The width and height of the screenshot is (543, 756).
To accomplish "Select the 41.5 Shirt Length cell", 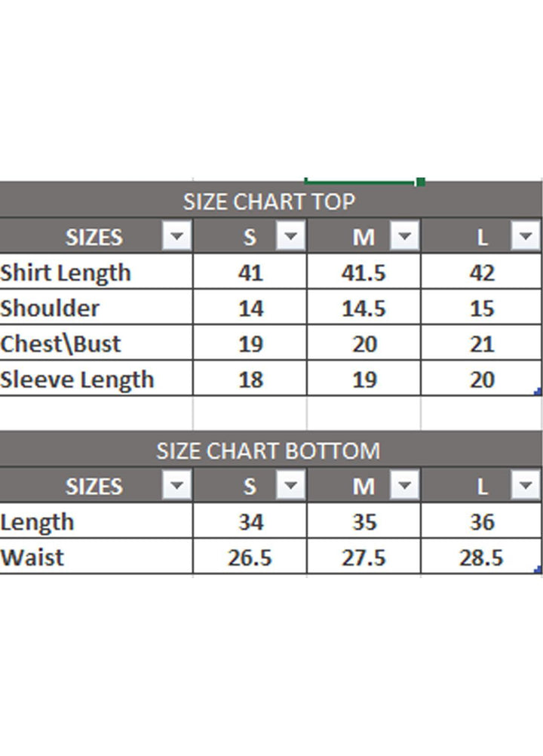I will [364, 272].
